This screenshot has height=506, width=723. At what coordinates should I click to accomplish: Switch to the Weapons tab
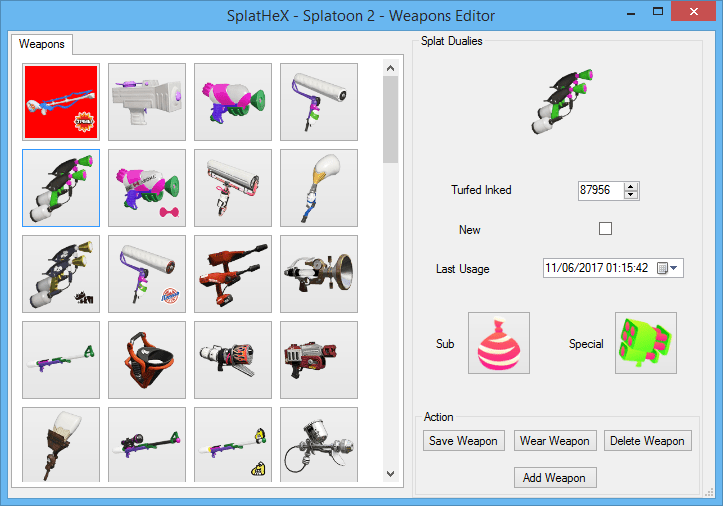point(41,44)
